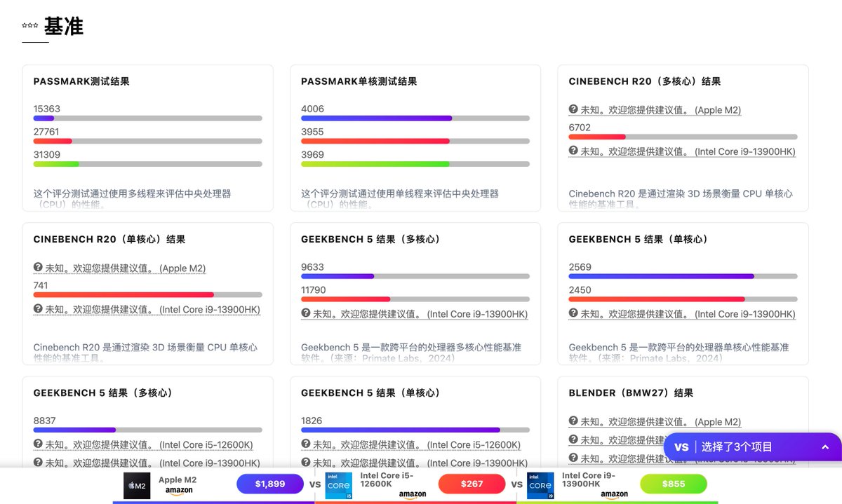Click the single-thread PassMark description text
Viewport: 842px width, 504px height.
click(x=400, y=199)
